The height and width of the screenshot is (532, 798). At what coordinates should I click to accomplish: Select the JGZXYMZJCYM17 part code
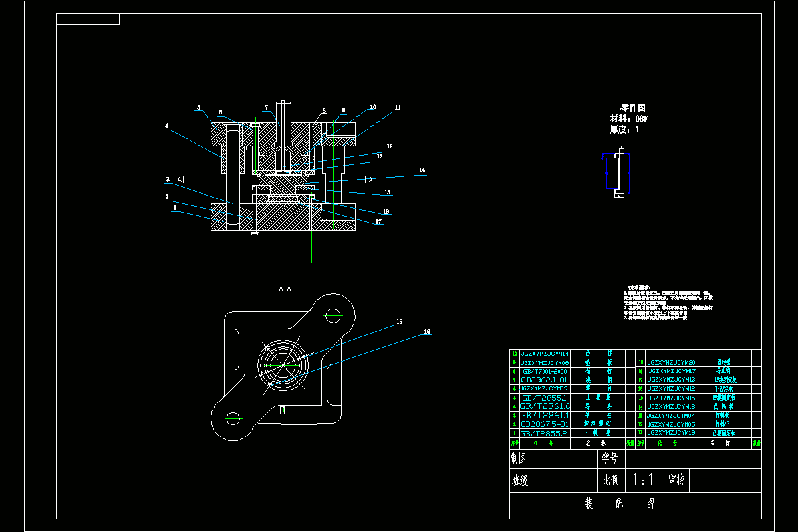tap(672, 371)
